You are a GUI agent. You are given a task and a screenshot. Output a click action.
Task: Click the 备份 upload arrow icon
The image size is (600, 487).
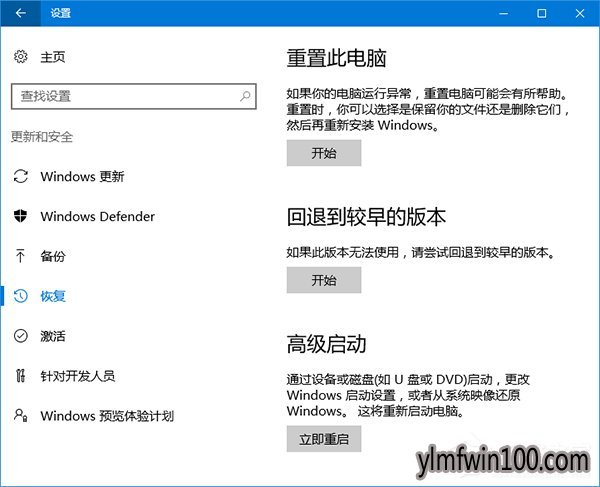point(20,256)
